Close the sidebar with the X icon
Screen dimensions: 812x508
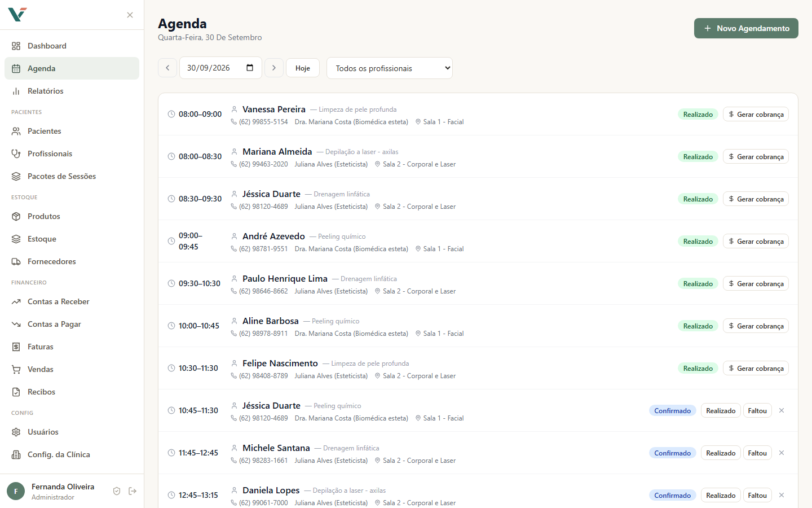tap(130, 15)
